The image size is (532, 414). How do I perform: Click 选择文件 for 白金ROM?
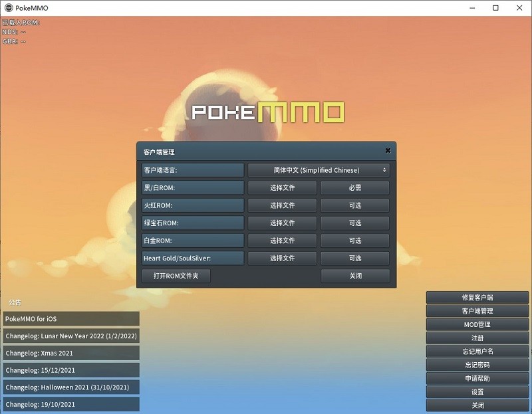point(282,241)
